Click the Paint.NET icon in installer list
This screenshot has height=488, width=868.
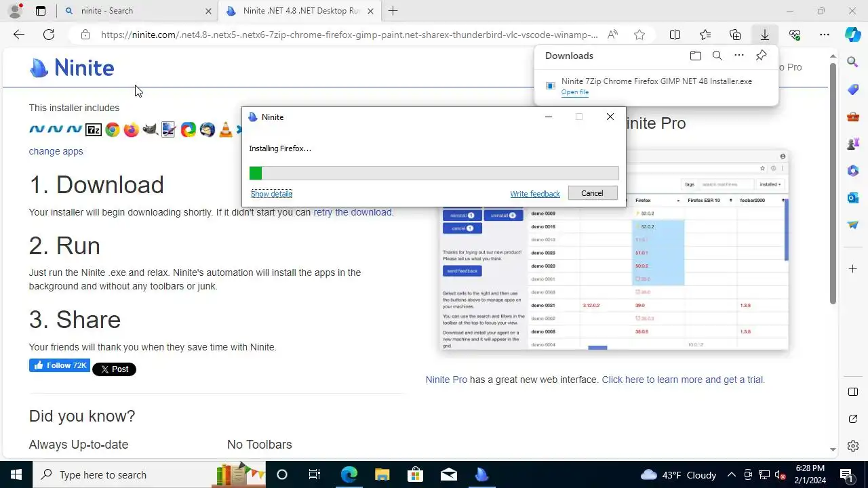[169, 129]
